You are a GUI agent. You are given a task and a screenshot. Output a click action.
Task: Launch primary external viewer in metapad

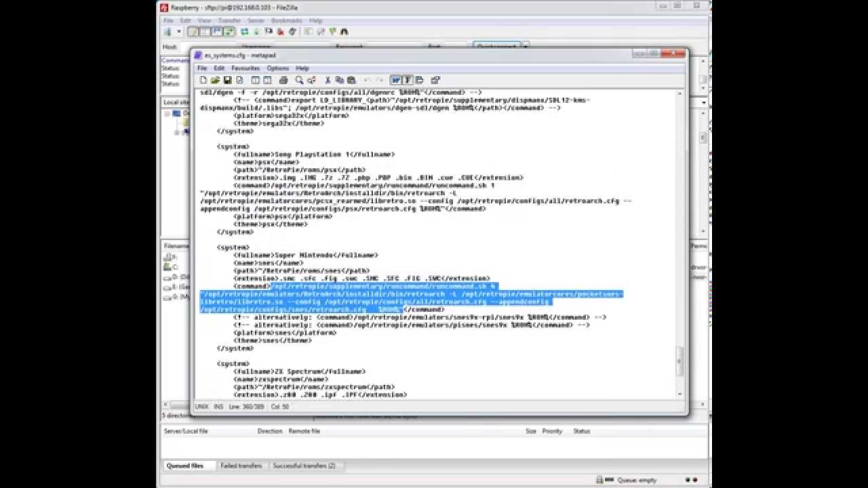[x=254, y=80]
